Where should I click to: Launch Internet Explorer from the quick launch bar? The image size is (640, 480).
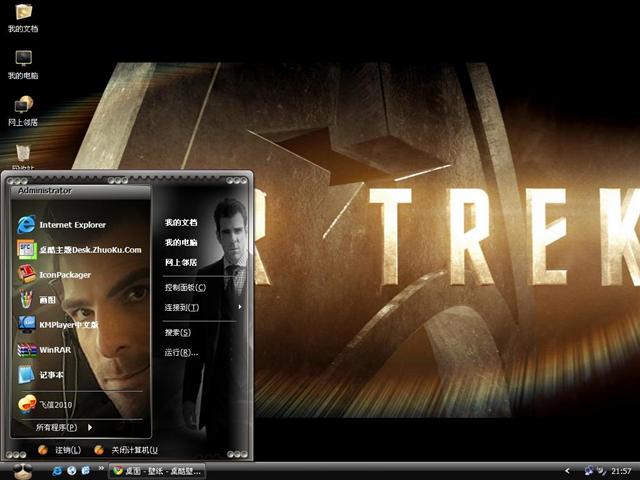point(57,471)
